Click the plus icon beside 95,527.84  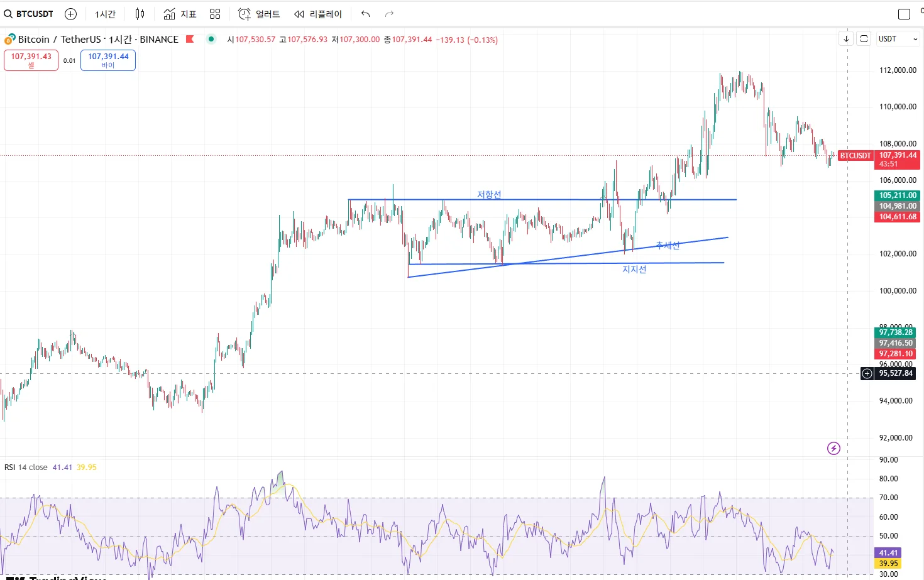coord(867,373)
